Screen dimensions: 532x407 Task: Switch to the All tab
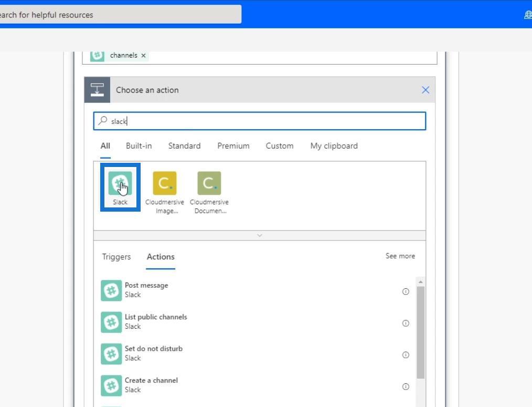[x=105, y=146]
